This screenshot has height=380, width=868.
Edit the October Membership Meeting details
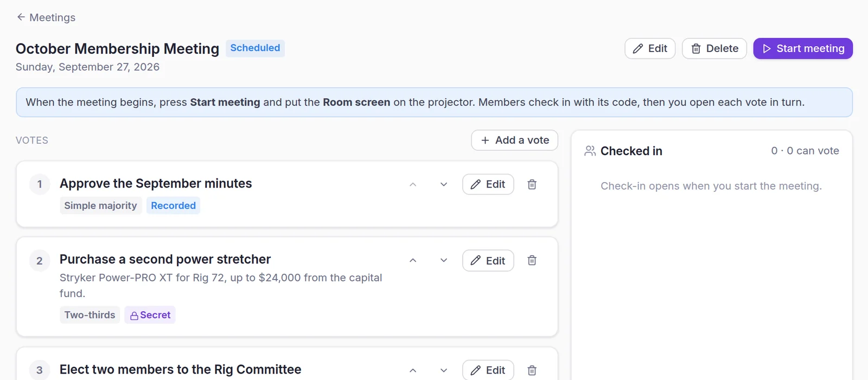click(x=650, y=48)
